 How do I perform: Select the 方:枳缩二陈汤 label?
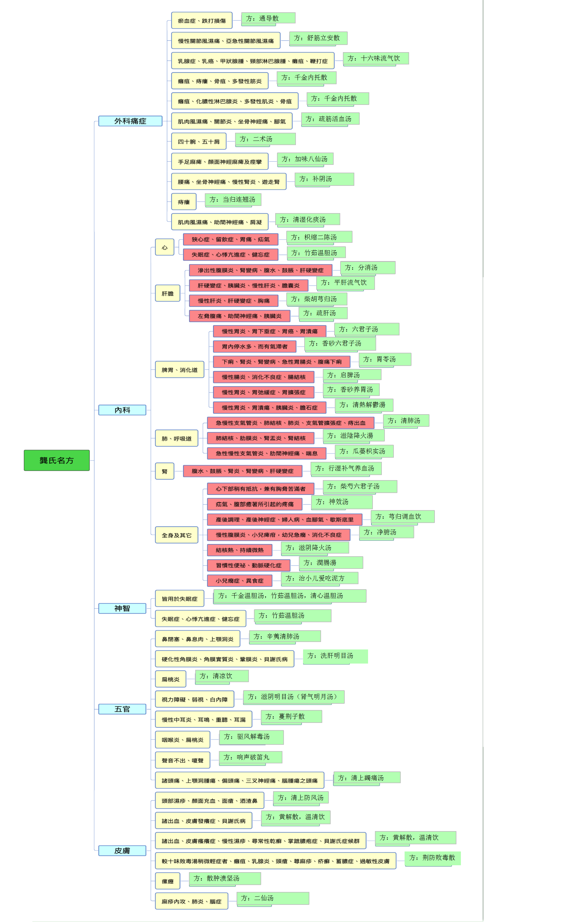pyautogui.click(x=319, y=237)
